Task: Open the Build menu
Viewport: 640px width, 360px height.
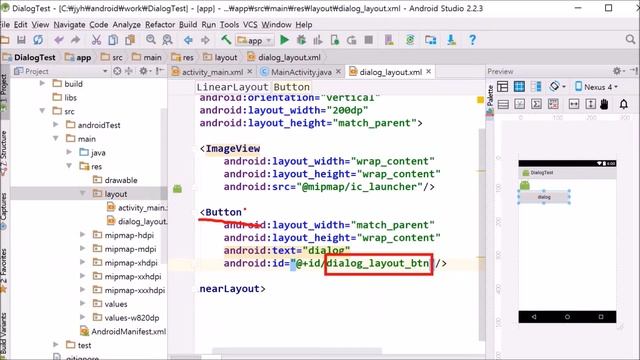Action: click(188, 24)
